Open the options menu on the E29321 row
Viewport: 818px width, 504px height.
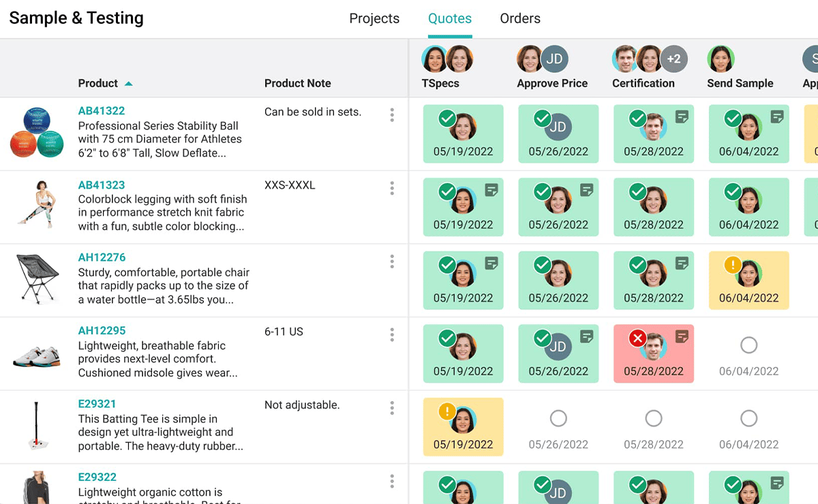click(392, 408)
